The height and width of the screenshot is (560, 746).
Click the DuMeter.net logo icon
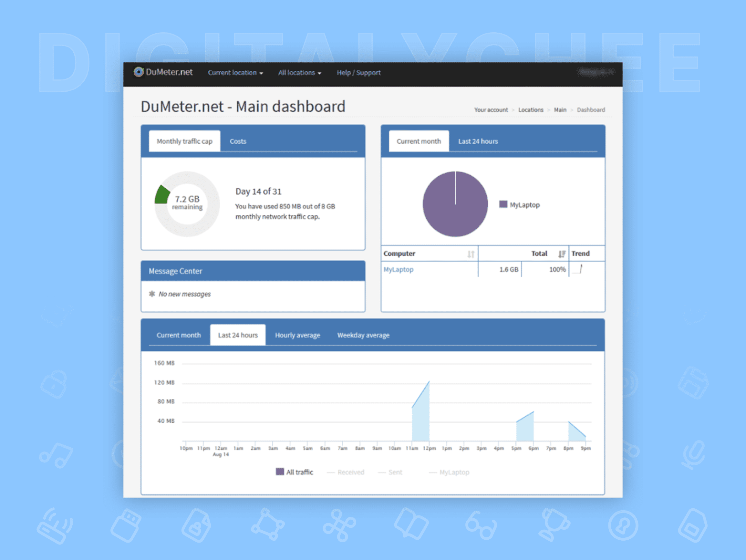pyautogui.click(x=138, y=72)
